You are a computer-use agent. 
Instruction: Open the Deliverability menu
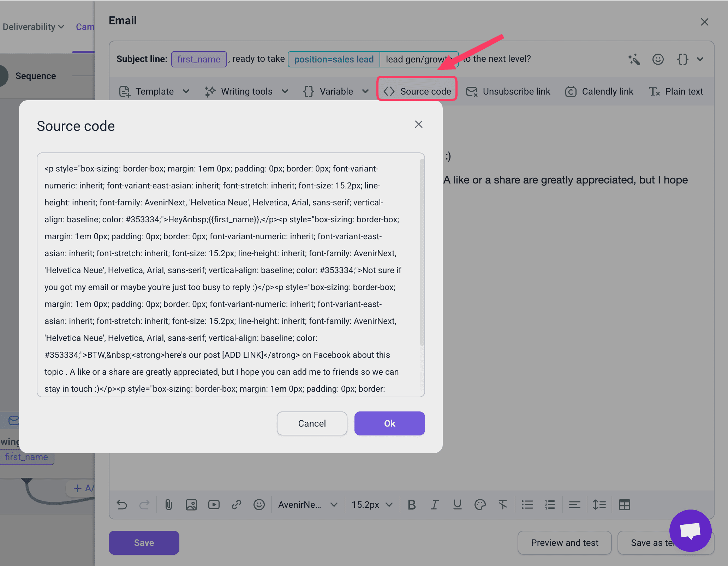point(33,27)
